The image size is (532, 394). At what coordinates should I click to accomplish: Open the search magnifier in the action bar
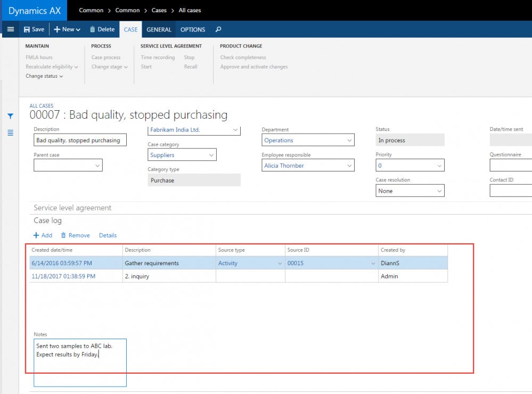click(x=218, y=30)
